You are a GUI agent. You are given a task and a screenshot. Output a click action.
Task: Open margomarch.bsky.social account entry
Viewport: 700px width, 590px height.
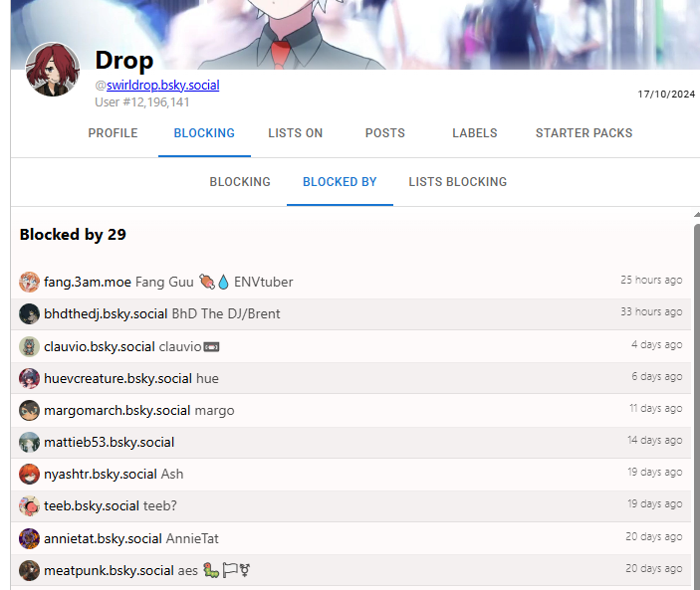coord(350,410)
